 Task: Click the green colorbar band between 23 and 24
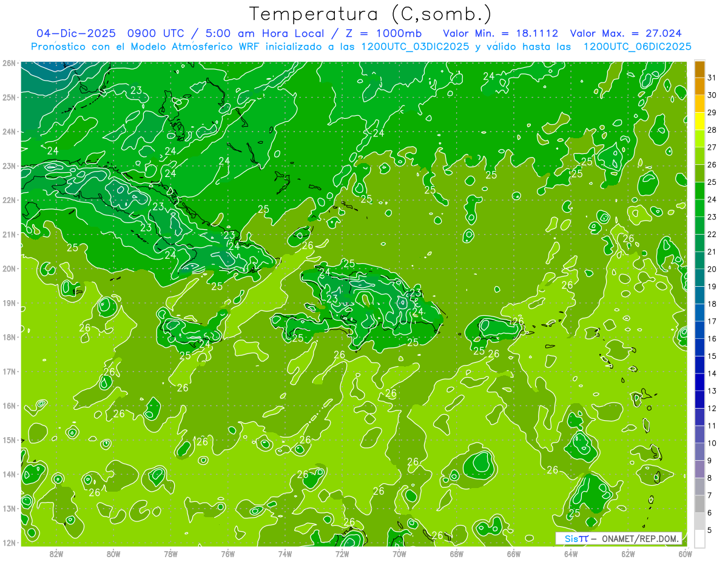coord(699,209)
